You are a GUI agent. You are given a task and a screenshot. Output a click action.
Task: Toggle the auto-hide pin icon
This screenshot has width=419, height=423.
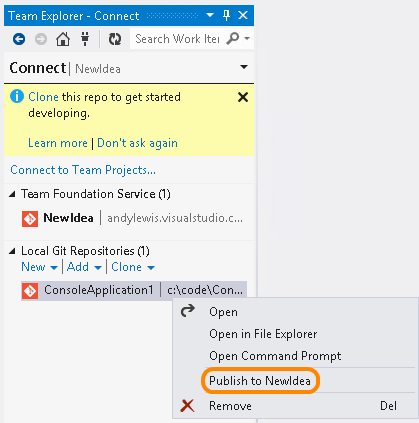tap(226, 15)
